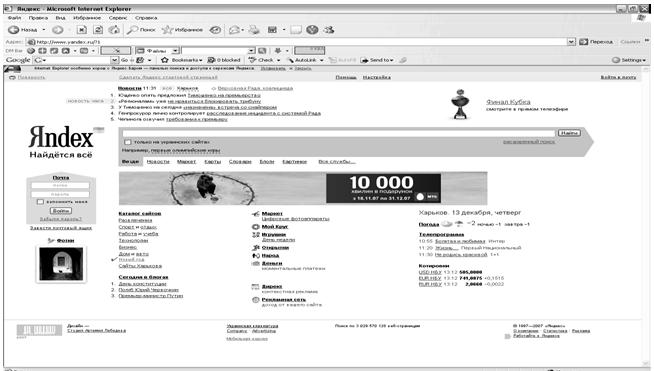Open the Правка menu
Screen dimensions: 654x371
pos(38,18)
